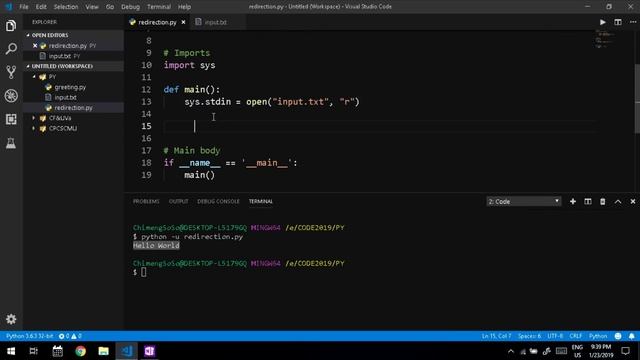
Task: Open the feedback smiley in status bar
Action: tap(618, 336)
